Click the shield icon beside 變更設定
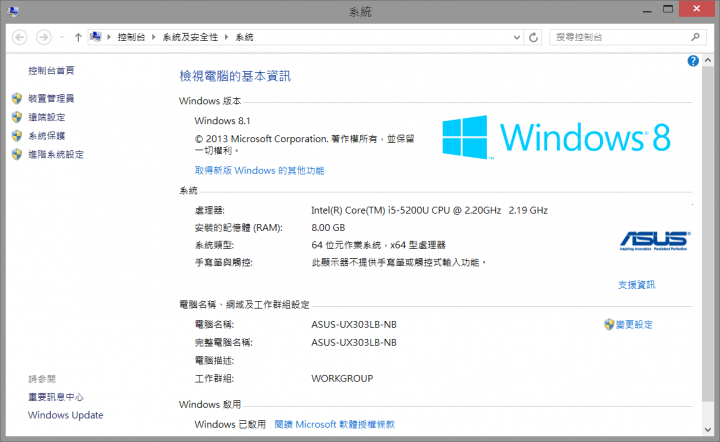 pyautogui.click(x=609, y=325)
